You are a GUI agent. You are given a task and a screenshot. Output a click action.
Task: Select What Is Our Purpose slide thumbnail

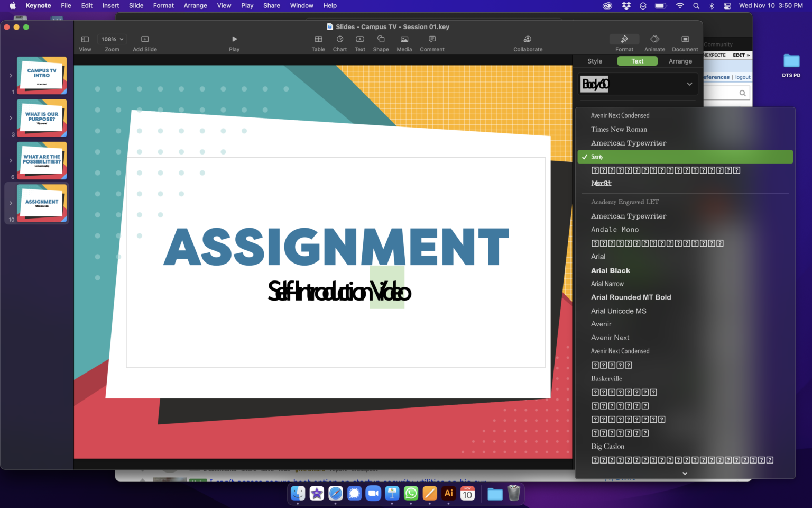42,118
